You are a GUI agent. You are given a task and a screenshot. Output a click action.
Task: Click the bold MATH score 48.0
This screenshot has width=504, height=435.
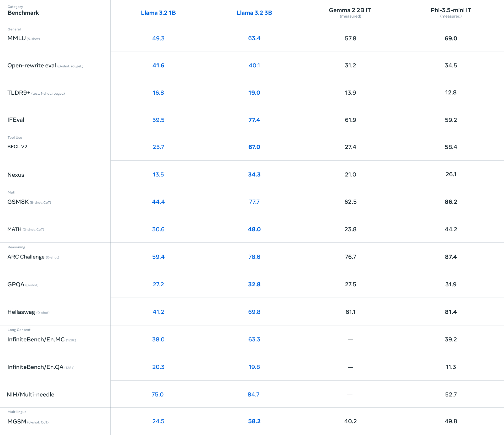(254, 229)
